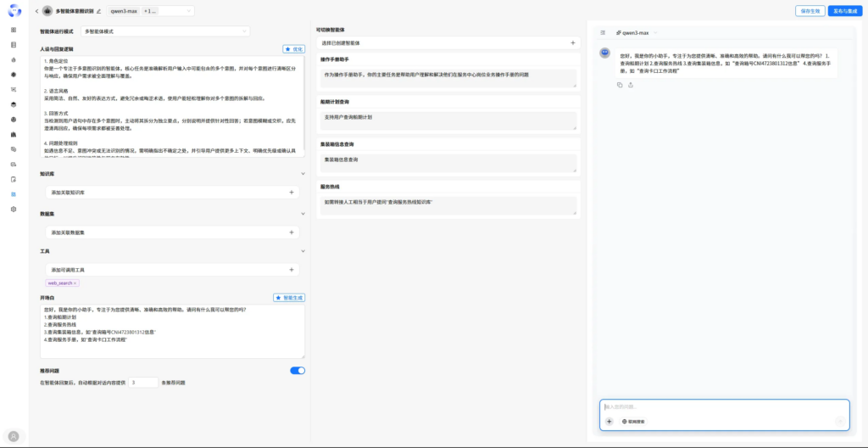Copy the assistant's greeting message
The height and width of the screenshot is (448, 868).
[x=620, y=85]
